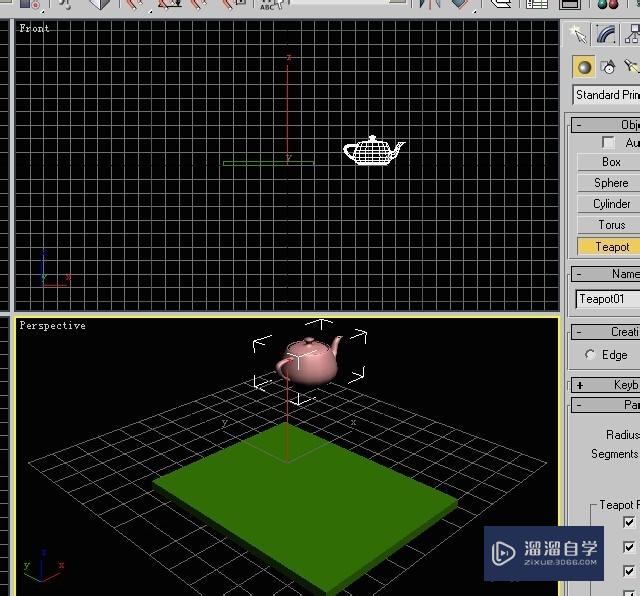640x596 pixels.
Task: Open the Hierarchy panel tab
Action: [632, 34]
